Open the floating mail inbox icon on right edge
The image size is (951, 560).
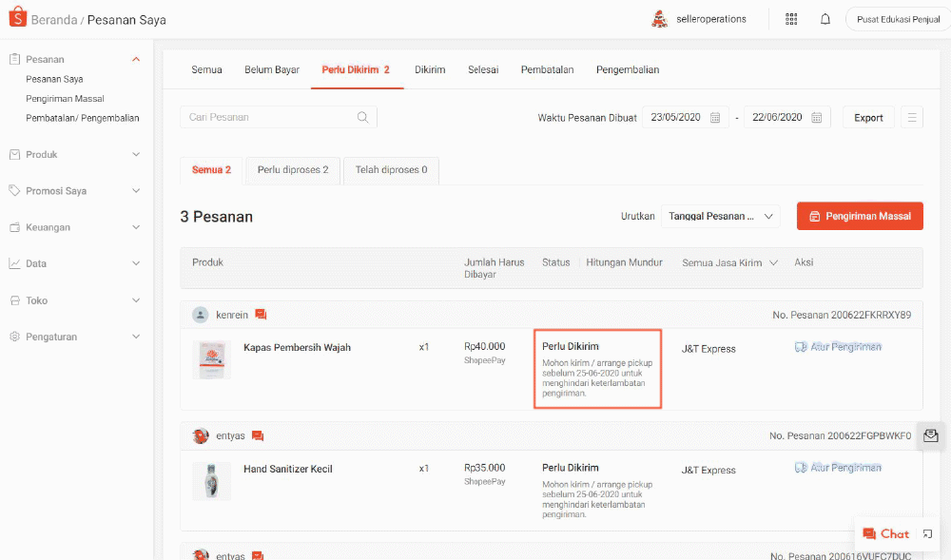930,435
